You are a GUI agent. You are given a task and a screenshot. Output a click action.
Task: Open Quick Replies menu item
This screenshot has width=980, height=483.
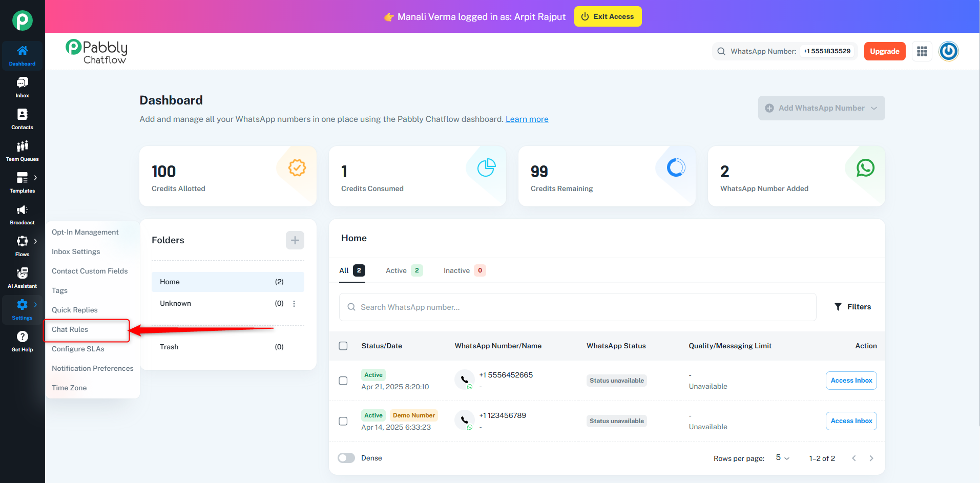(x=74, y=310)
